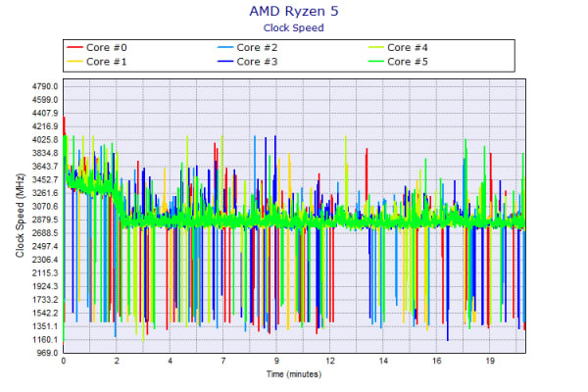Click the 3452.7 y-axis value
The image size is (588, 392).
pyautogui.click(x=45, y=179)
